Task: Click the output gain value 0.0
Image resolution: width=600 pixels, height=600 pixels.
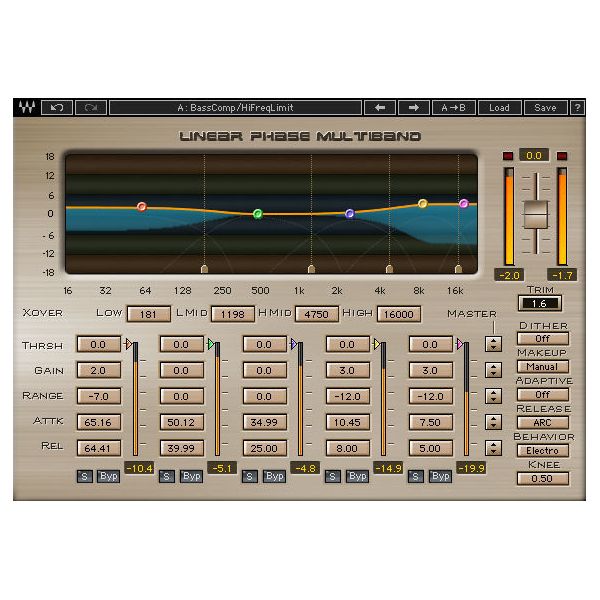Action: tap(534, 155)
